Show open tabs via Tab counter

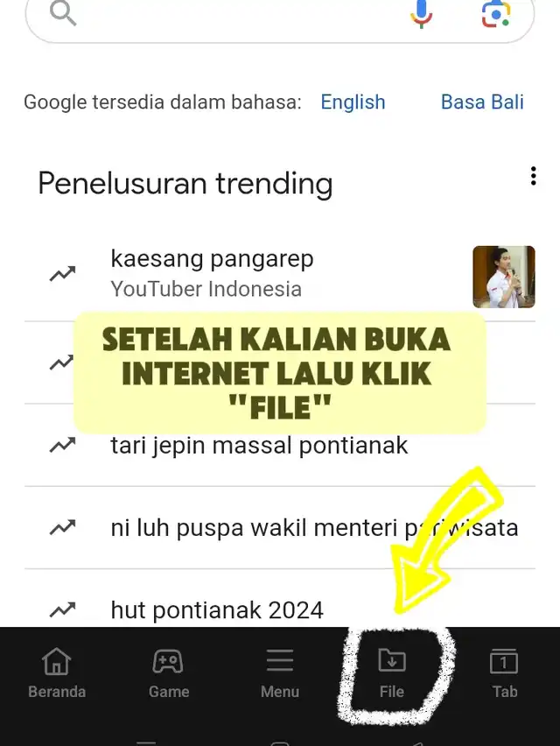(x=504, y=673)
